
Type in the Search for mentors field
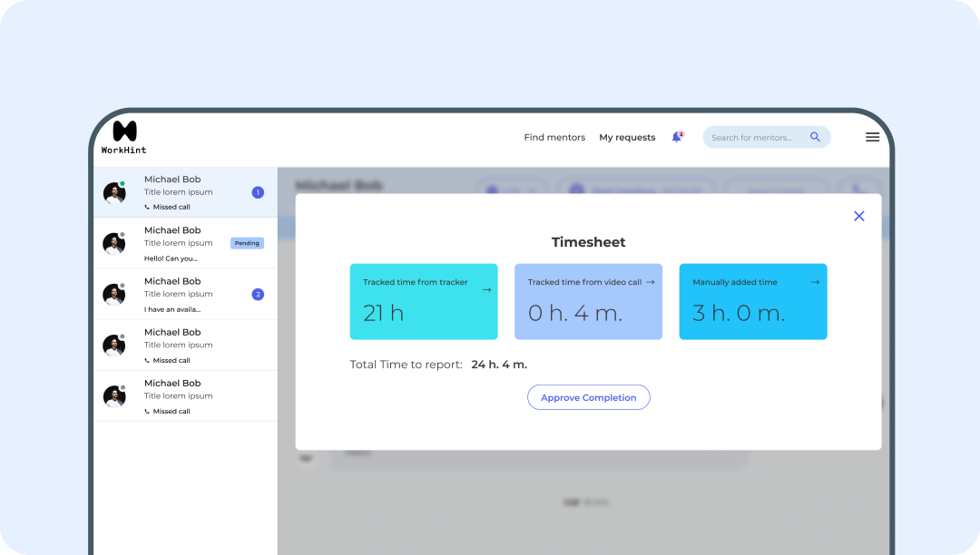pos(753,138)
